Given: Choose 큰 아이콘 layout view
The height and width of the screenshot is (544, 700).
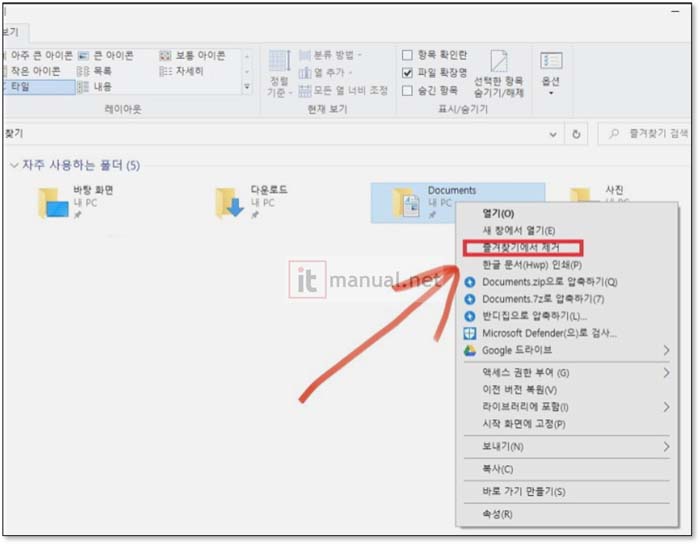Looking at the screenshot, I should point(106,55).
